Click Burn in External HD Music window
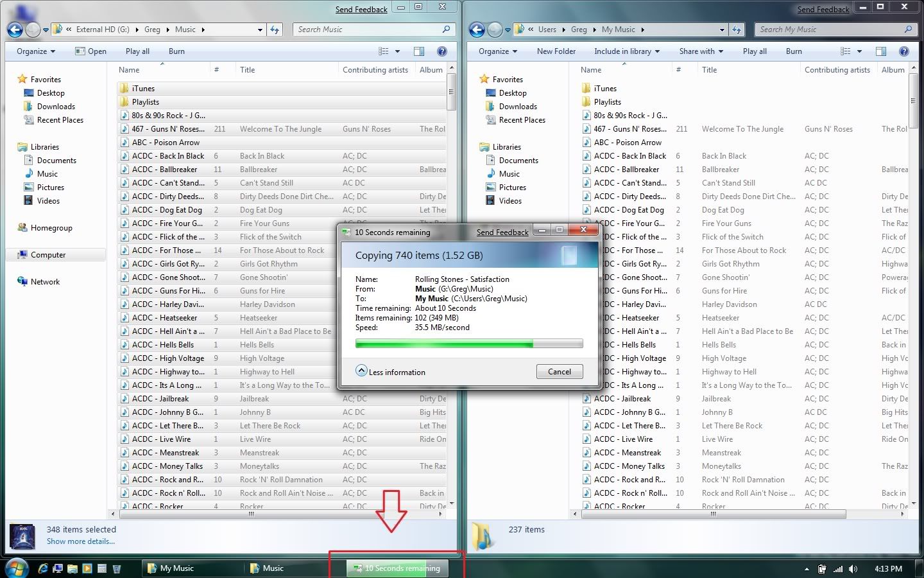This screenshot has width=924, height=578. click(176, 51)
